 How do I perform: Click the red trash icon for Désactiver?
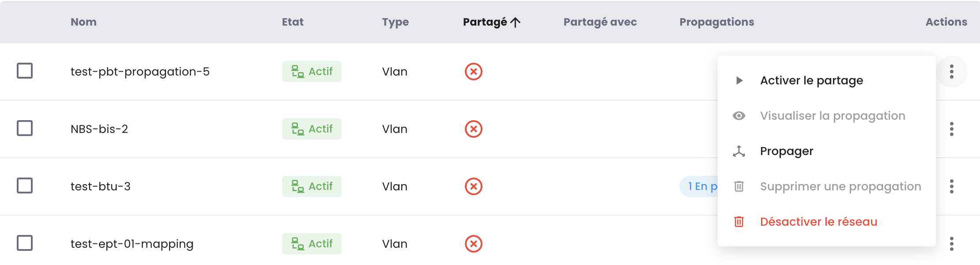coord(739,222)
